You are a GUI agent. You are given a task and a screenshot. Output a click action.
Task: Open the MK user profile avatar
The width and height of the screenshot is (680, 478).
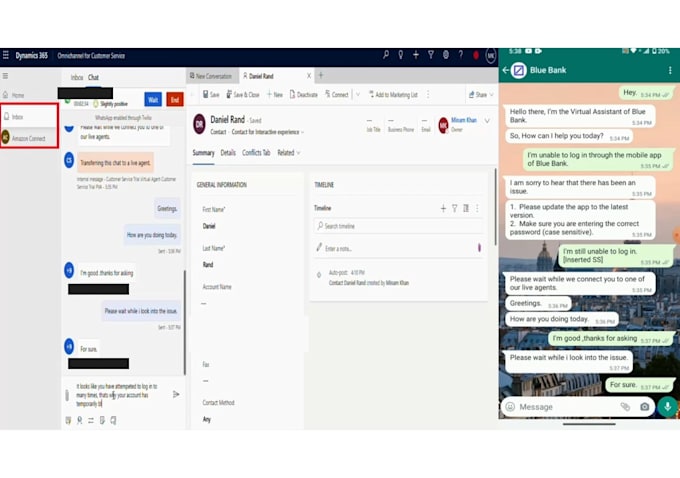point(490,56)
